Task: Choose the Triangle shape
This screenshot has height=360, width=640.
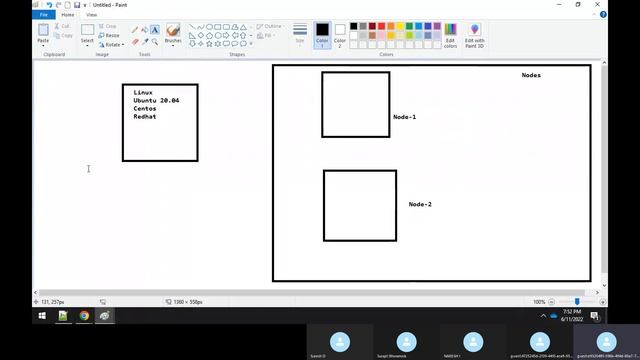Action: 243,27
